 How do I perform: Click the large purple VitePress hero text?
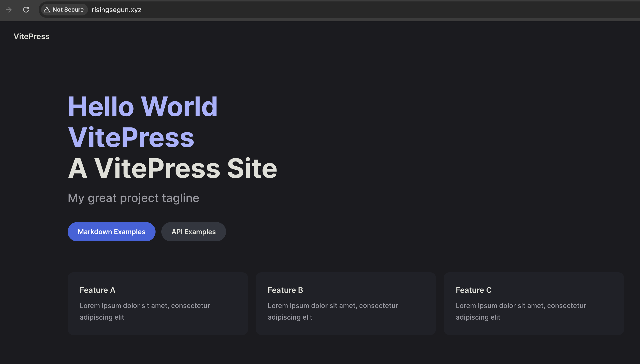point(131,138)
